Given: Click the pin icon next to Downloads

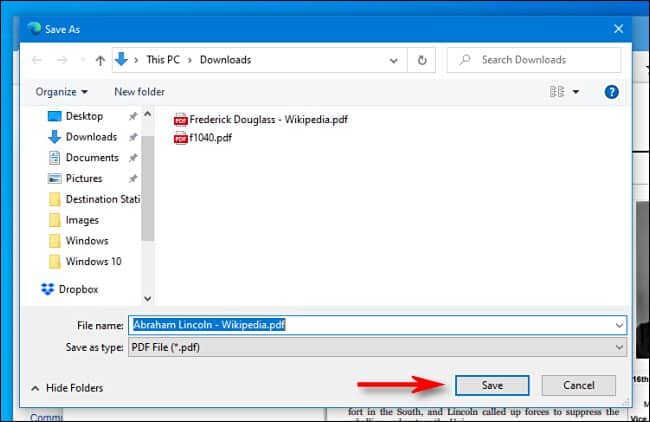Looking at the screenshot, I should click(x=133, y=137).
